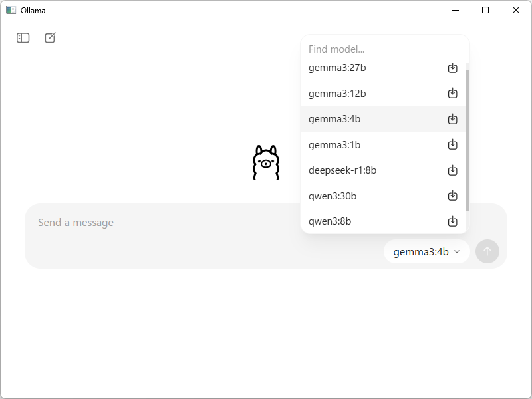Viewport: 532px width, 399px height.
Task: Download qwen3:8b via its icon
Action: coord(453,221)
